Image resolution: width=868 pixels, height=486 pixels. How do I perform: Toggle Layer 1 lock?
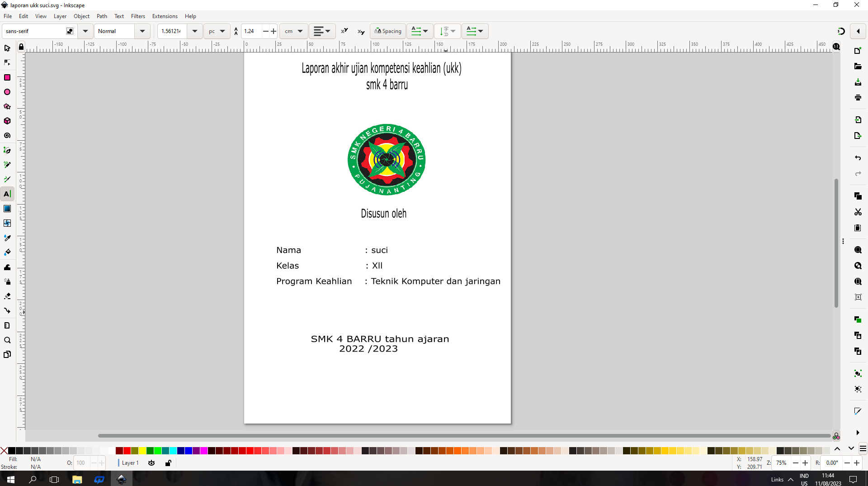[x=168, y=463]
